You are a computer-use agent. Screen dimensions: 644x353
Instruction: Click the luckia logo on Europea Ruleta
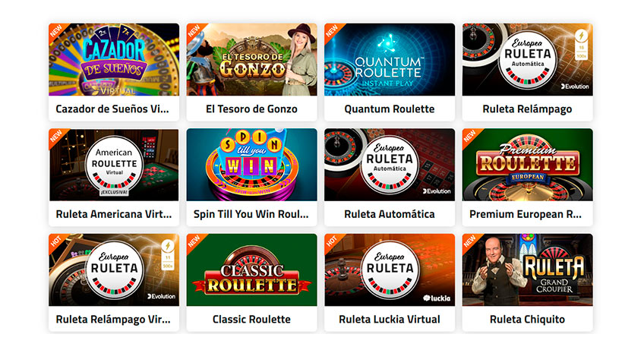click(437, 298)
